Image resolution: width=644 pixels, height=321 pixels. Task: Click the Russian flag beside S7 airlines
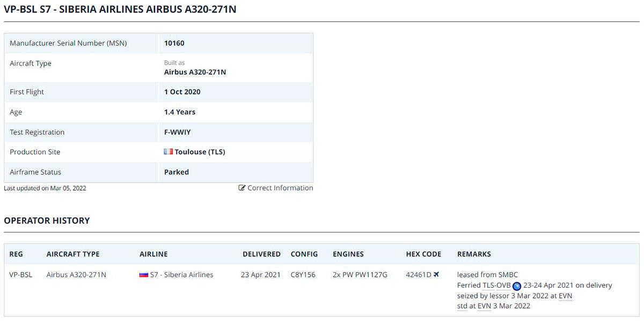(144, 275)
